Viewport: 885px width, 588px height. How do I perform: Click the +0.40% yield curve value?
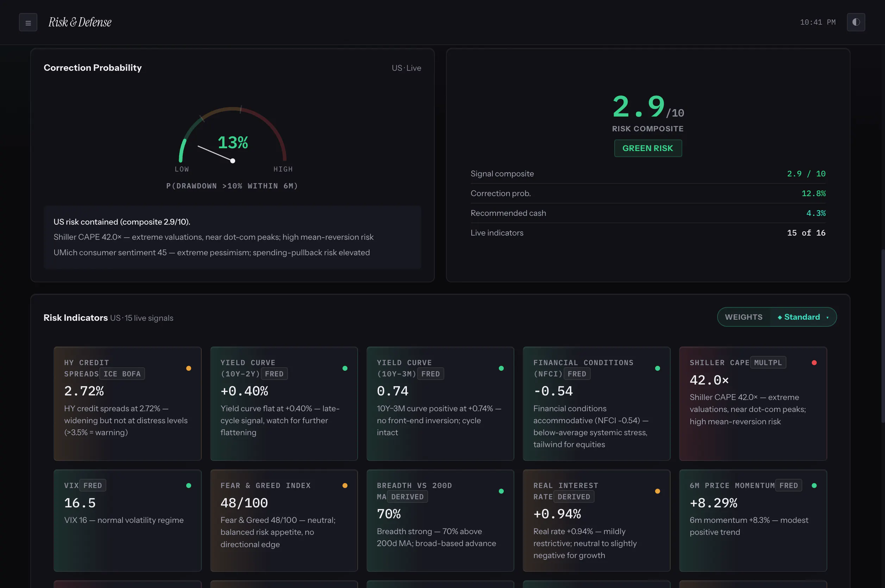coord(244,391)
